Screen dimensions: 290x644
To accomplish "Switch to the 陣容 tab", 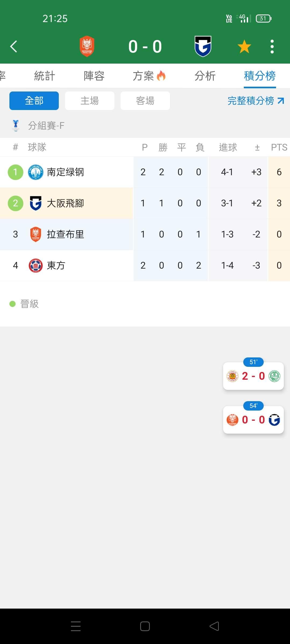I will tap(94, 76).
